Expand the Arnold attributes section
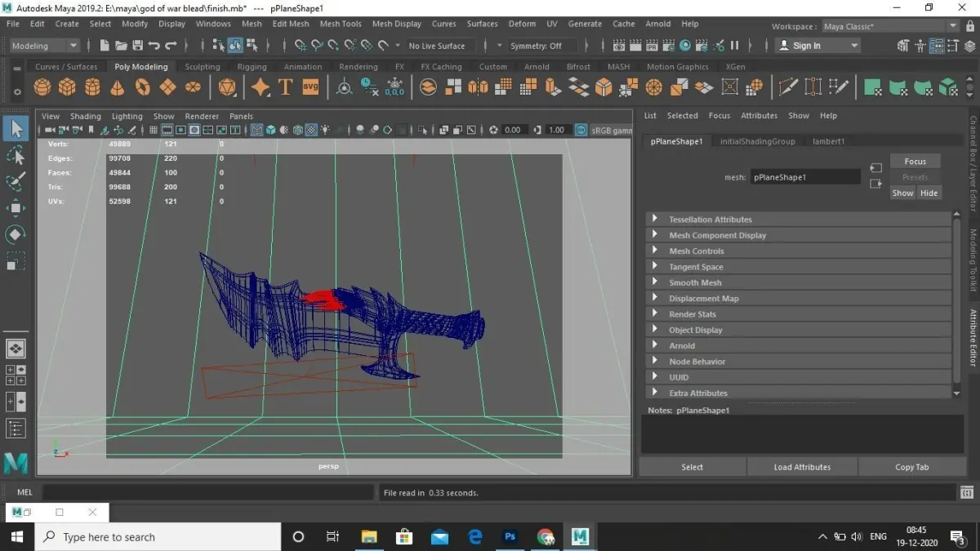The height and width of the screenshot is (551, 980). [x=799, y=345]
